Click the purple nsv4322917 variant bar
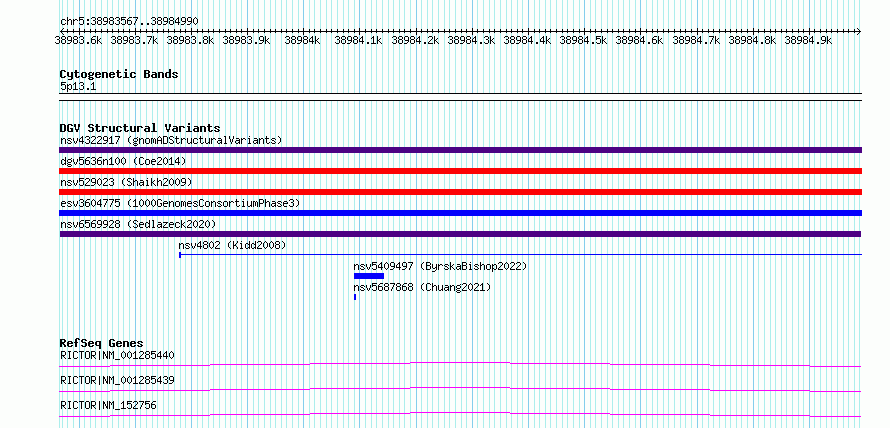The height and width of the screenshot is (428, 890). tap(460, 150)
